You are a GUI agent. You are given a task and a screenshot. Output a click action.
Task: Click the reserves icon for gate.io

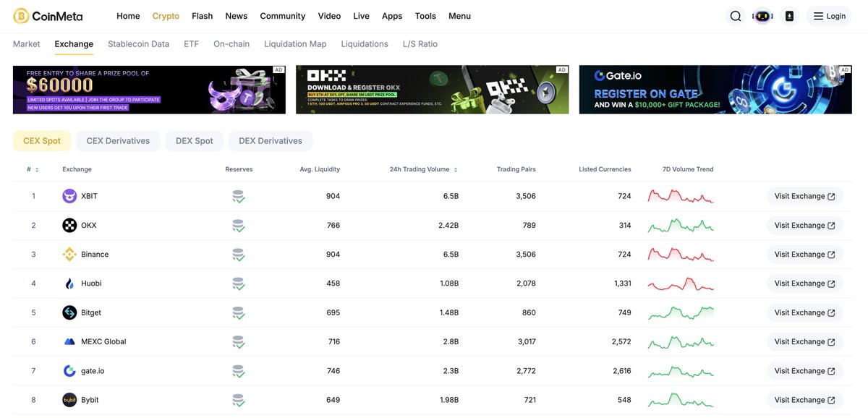[x=238, y=371]
